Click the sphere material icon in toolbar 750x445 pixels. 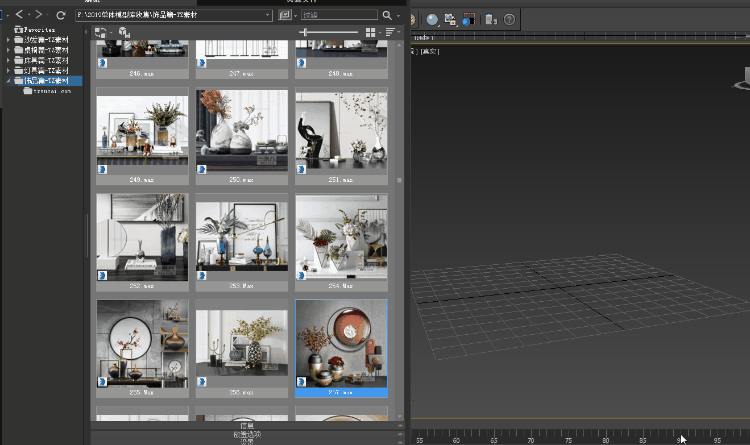[432, 19]
